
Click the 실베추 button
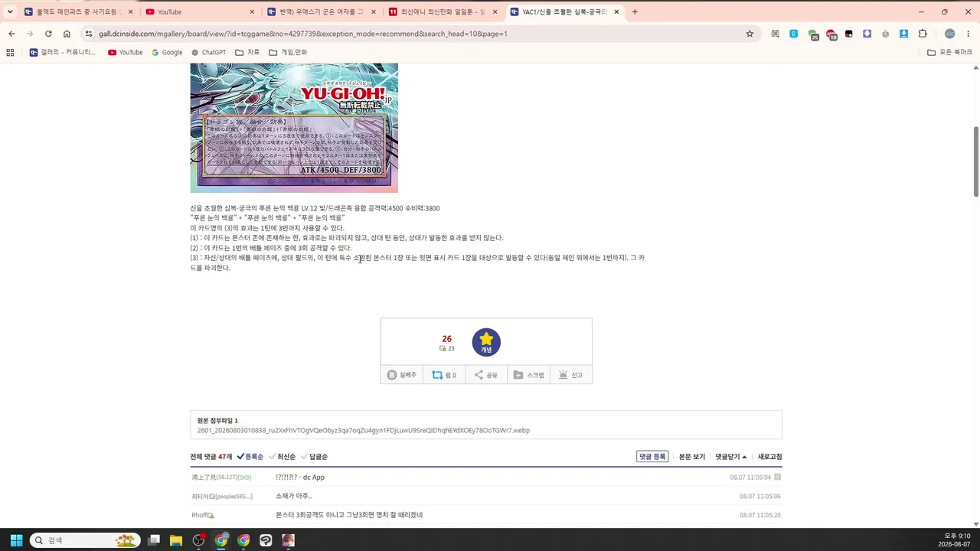pos(401,375)
